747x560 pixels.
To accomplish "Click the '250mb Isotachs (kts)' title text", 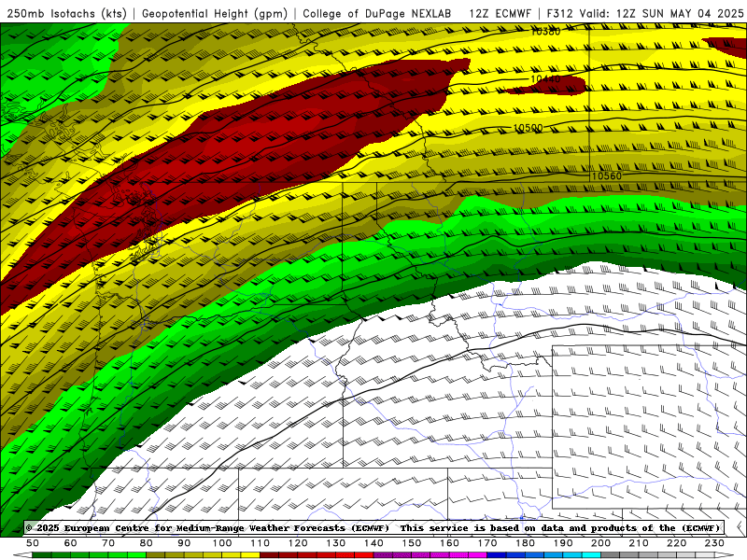I will (x=67, y=13).
